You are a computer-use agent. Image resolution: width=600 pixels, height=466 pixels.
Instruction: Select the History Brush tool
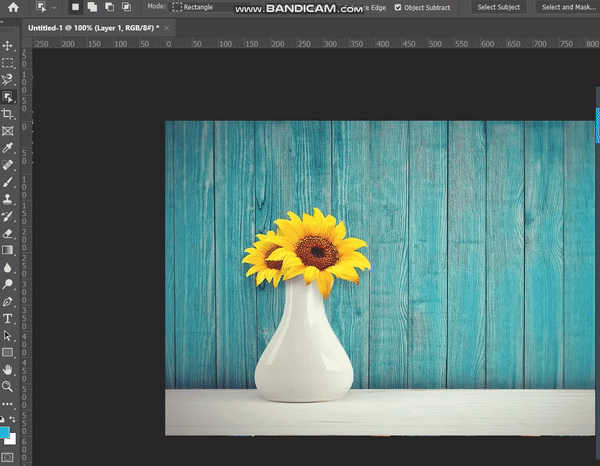coord(7,216)
